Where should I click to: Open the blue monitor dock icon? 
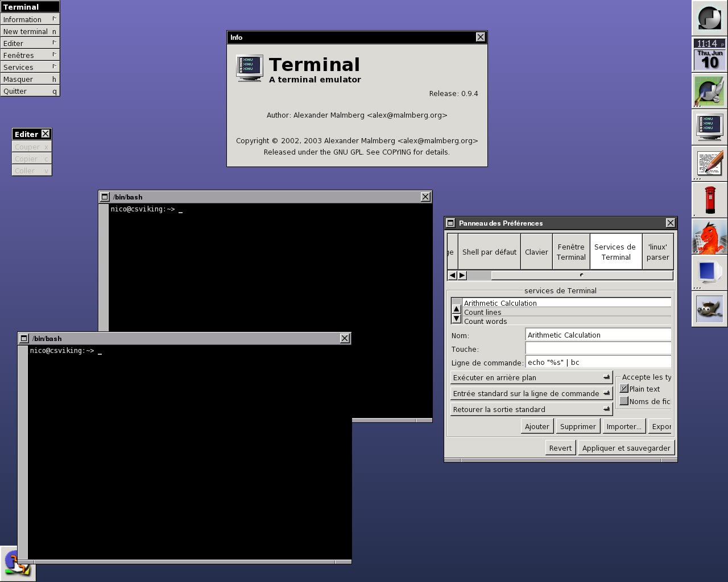pyautogui.click(x=709, y=272)
